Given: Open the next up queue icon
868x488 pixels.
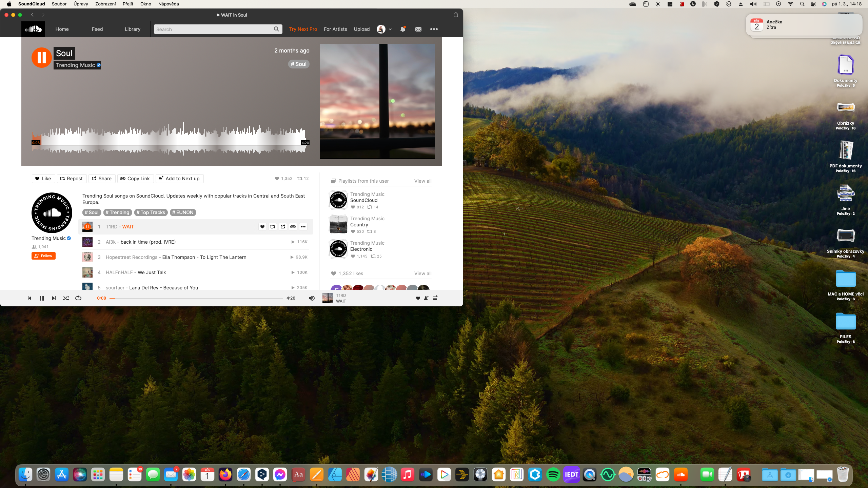Looking at the screenshot, I should [435, 298].
